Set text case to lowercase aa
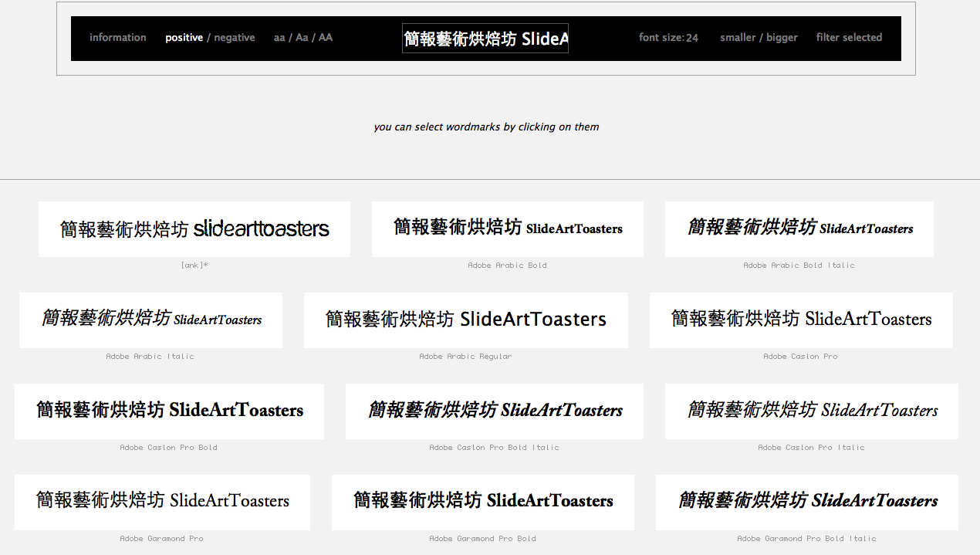Image resolution: width=980 pixels, height=555 pixels. pyautogui.click(x=279, y=38)
